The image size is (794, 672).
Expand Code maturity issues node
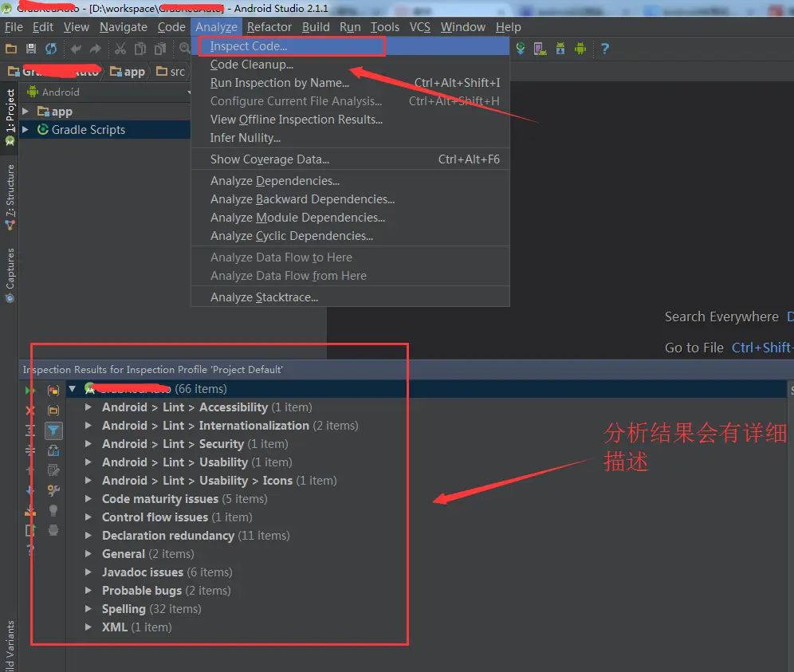click(88, 499)
